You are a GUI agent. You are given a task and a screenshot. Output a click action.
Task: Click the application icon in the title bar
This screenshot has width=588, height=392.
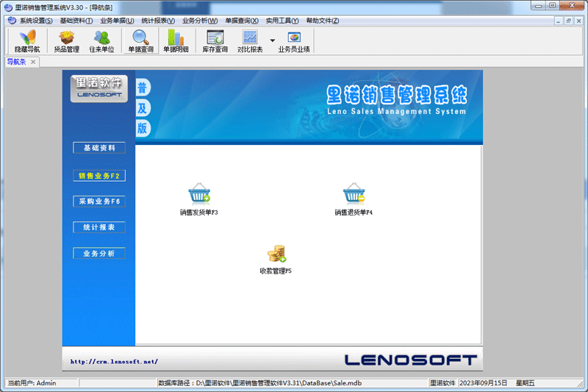click(8, 7)
